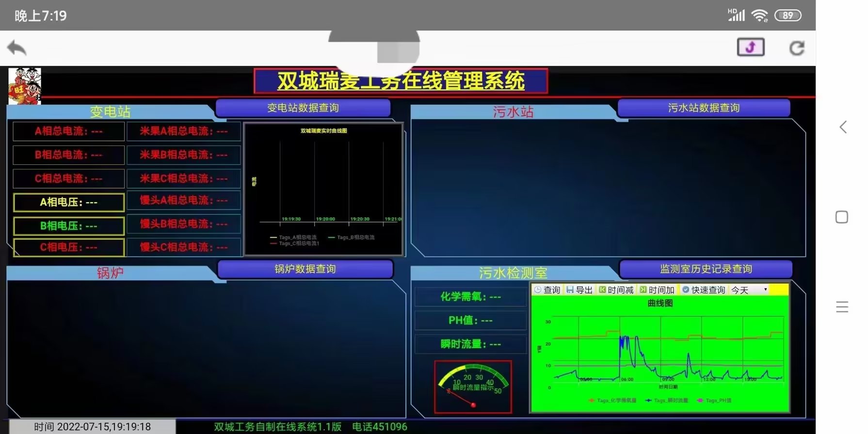868x434 pixels.
Task: Open 监测室历史记录查询
Action: point(706,269)
